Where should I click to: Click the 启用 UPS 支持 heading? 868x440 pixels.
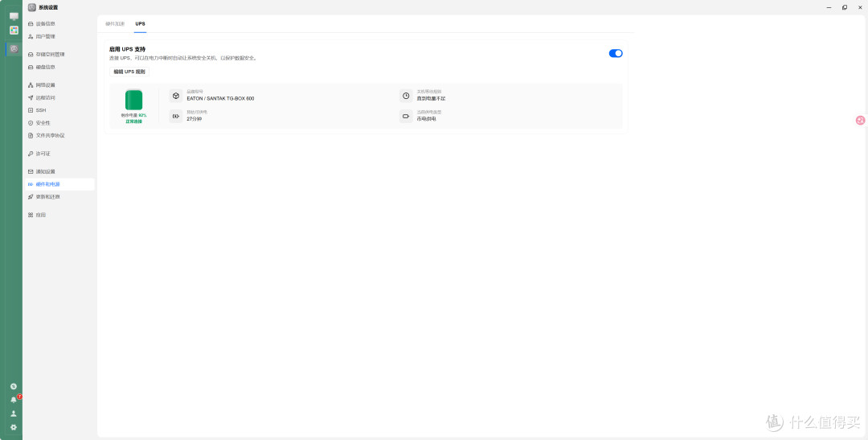127,49
